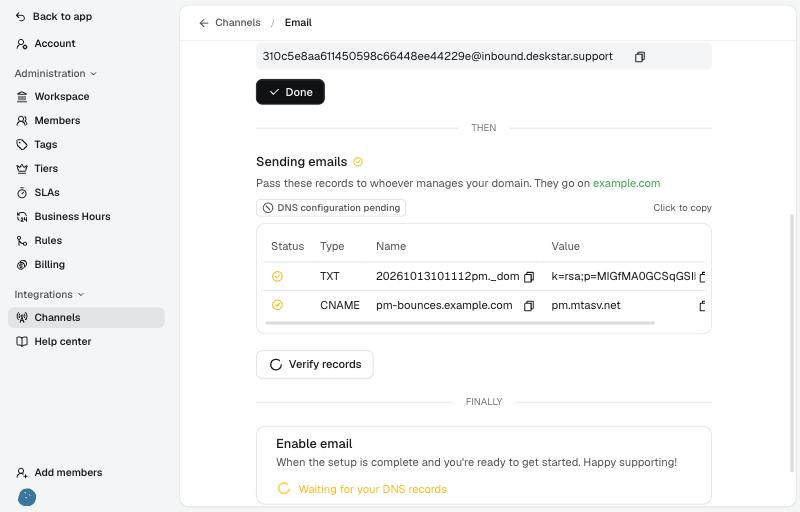Click the TXT type cell
The height and width of the screenshot is (512, 800).
click(330, 276)
